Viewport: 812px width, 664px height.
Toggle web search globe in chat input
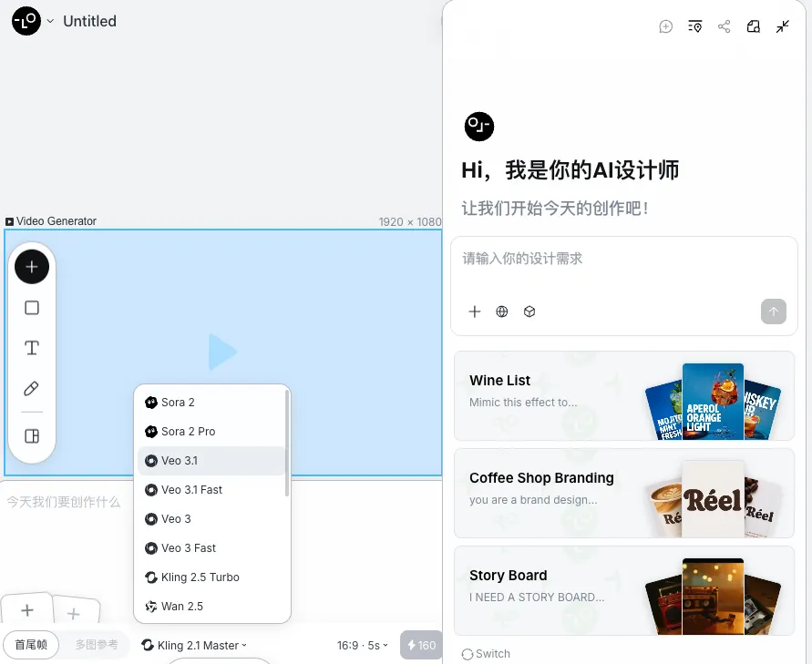502,312
